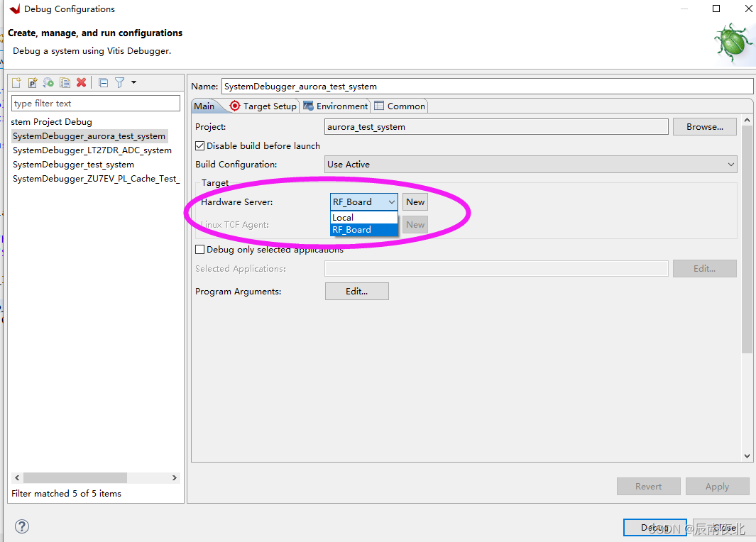Click left arrow of configuration list scrollbar
Viewport: 756px width, 542px height.
pyautogui.click(x=17, y=477)
